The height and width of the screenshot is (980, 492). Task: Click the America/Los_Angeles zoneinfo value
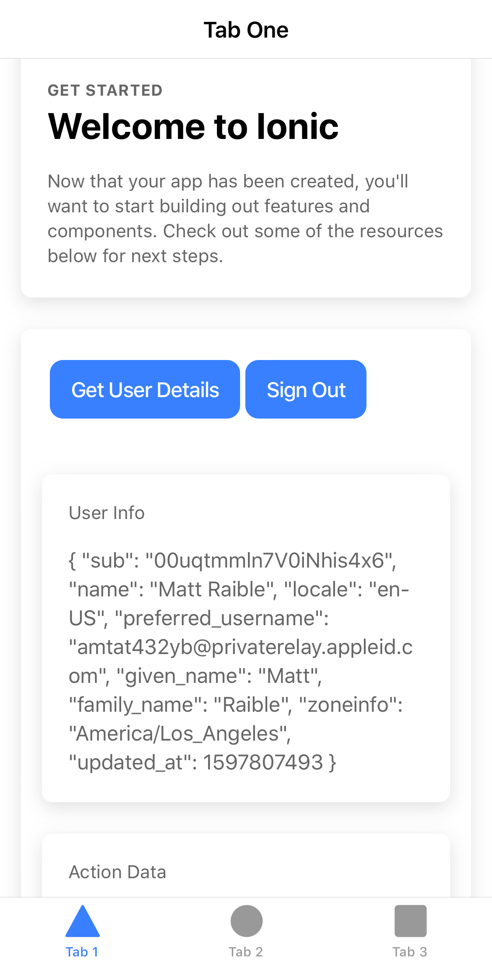(179, 734)
